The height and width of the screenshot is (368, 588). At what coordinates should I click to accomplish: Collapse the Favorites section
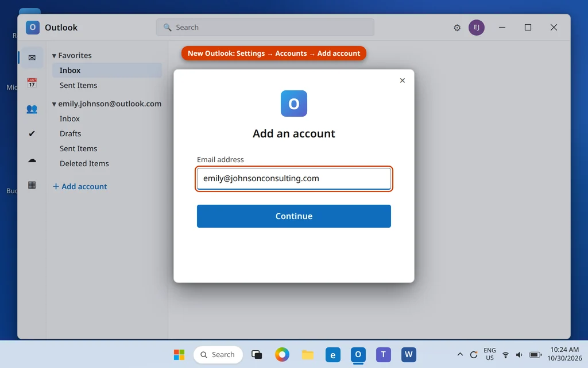pyautogui.click(x=54, y=56)
